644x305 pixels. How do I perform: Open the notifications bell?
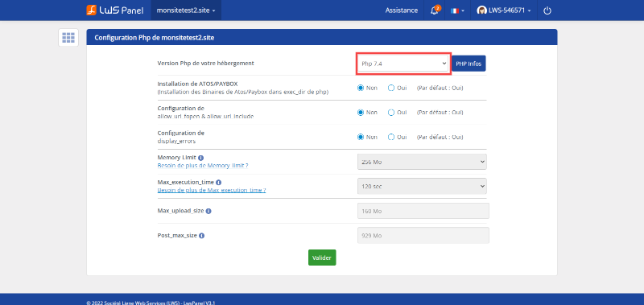[434, 10]
